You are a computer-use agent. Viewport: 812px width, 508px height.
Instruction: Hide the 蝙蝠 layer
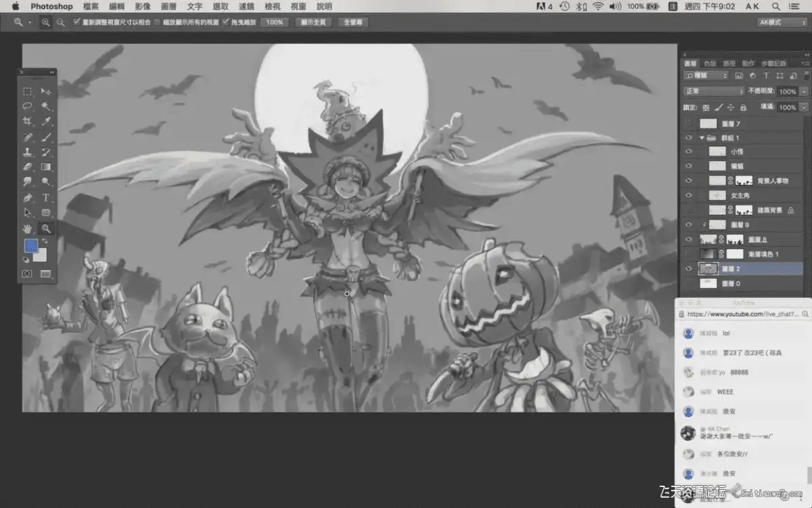coord(689,166)
